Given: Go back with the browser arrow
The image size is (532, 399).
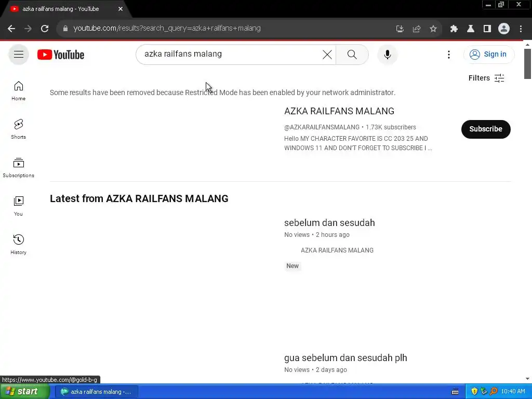Looking at the screenshot, I should tap(11, 29).
